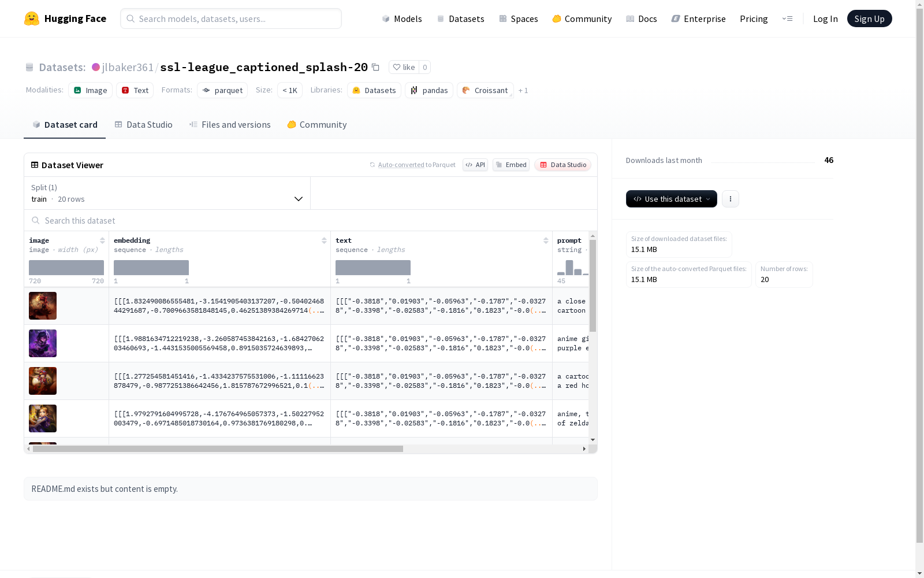924x578 pixels.
Task: Open Use this dataset dropdown
Action: point(672,199)
